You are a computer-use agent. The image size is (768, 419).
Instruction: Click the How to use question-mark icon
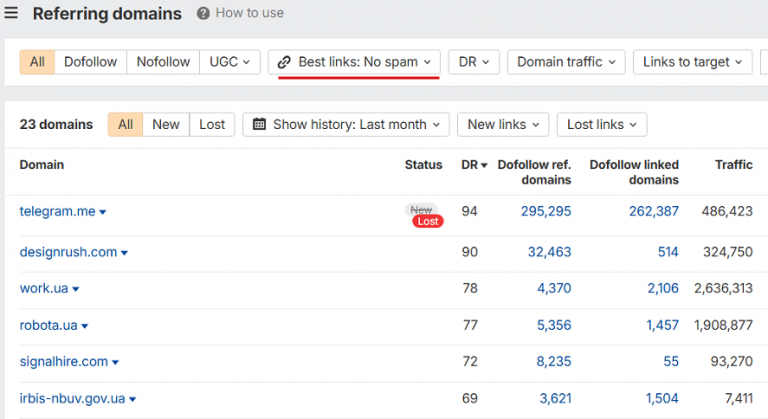pos(203,13)
